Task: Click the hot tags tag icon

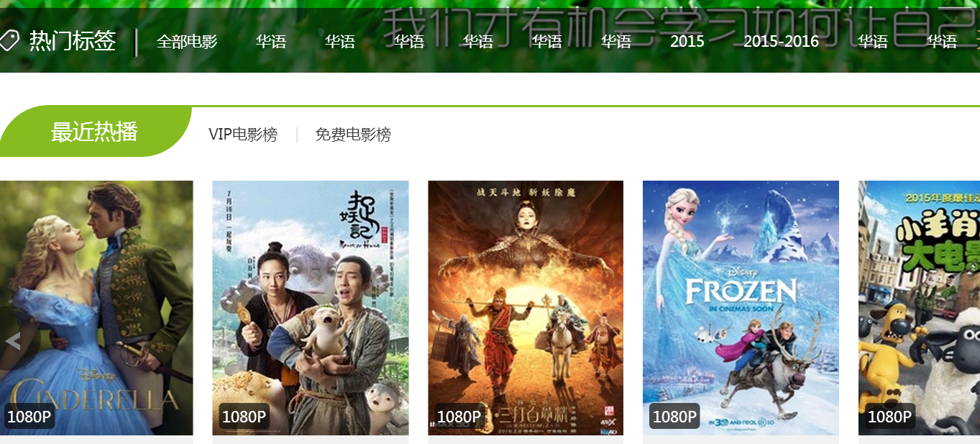Action: pyautogui.click(x=9, y=42)
